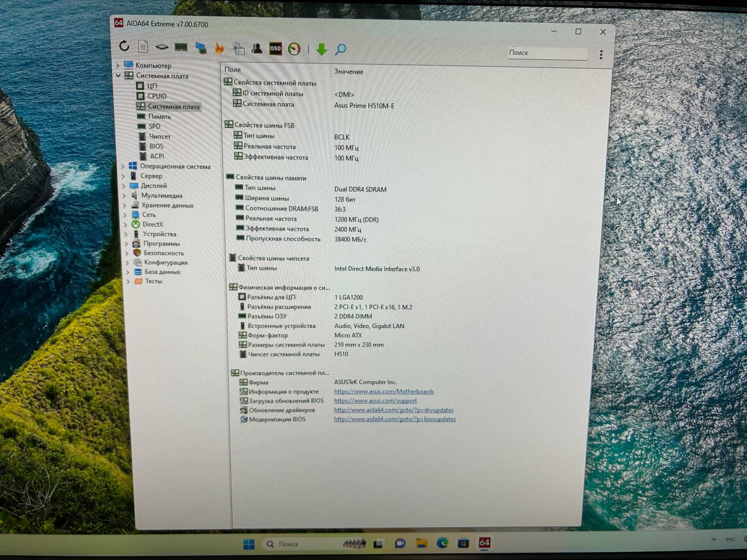Image resolution: width=747 pixels, height=560 pixels.
Task: Open the asus.com/support BIOS download link
Action: pos(375,401)
